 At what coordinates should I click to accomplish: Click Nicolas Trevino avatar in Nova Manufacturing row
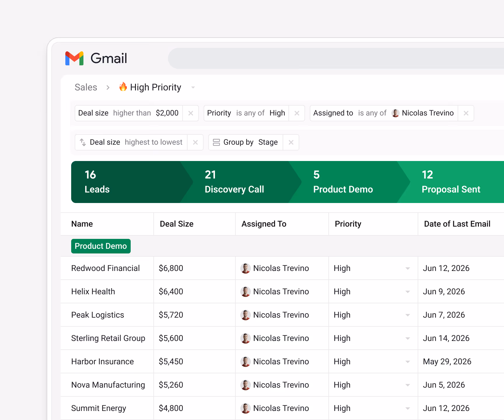246,385
